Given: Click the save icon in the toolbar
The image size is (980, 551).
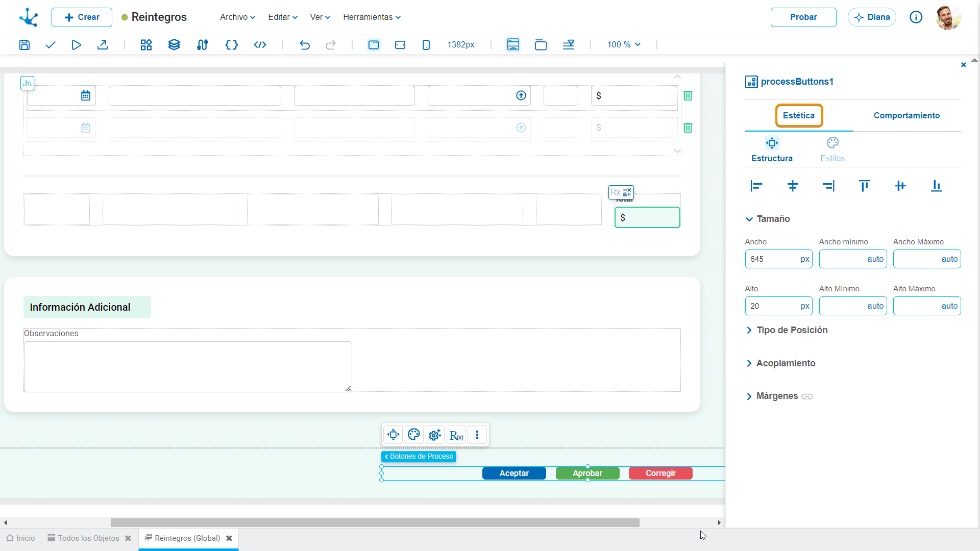Looking at the screenshot, I should click(24, 45).
